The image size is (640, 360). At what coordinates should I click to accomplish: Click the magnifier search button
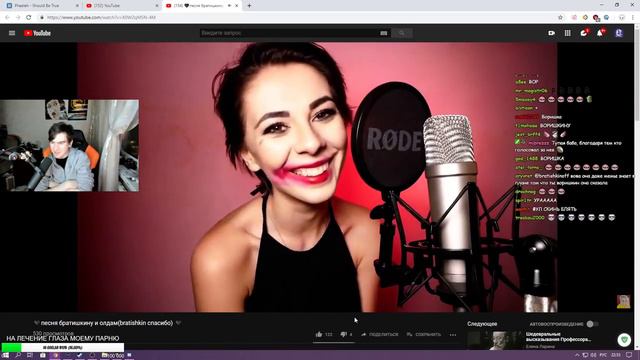(x=402, y=33)
